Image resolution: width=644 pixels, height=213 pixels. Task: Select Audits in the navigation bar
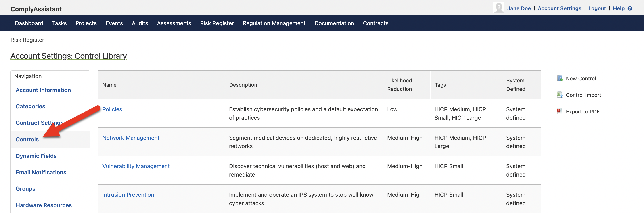point(140,23)
